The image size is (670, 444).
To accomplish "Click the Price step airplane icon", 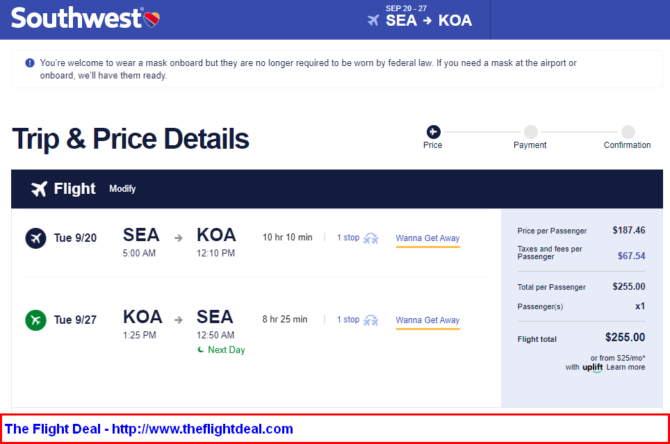I will point(433,132).
